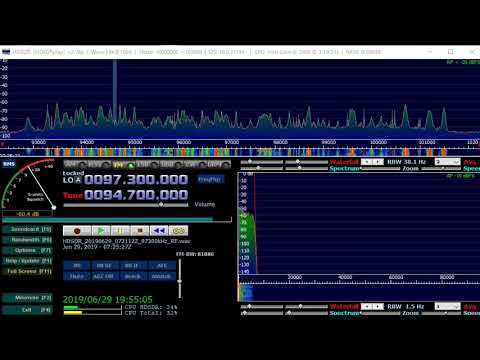Decrease AF RBW with left arrow (1.5 Hz)

367,306
